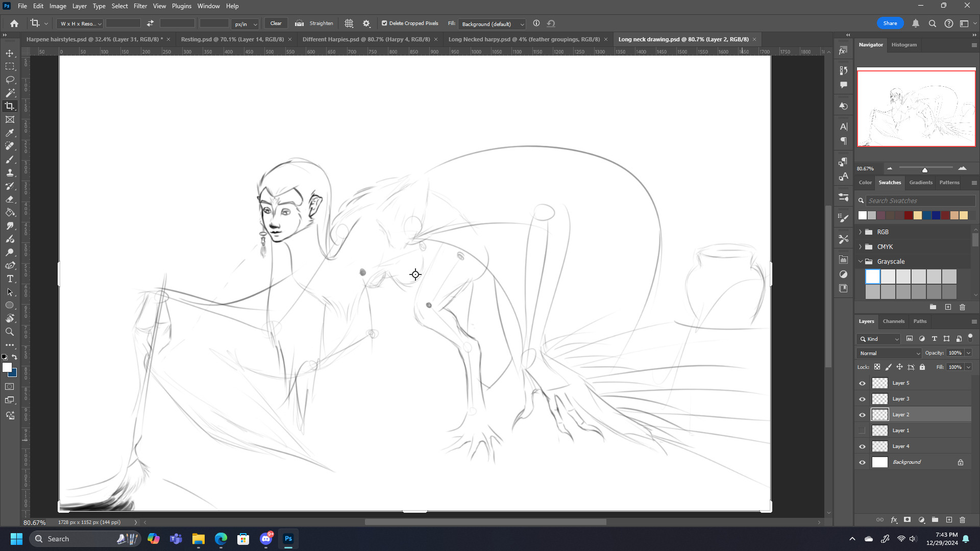Image resolution: width=980 pixels, height=551 pixels.
Task: Open crop overlay grid options
Action: pyautogui.click(x=349, y=23)
